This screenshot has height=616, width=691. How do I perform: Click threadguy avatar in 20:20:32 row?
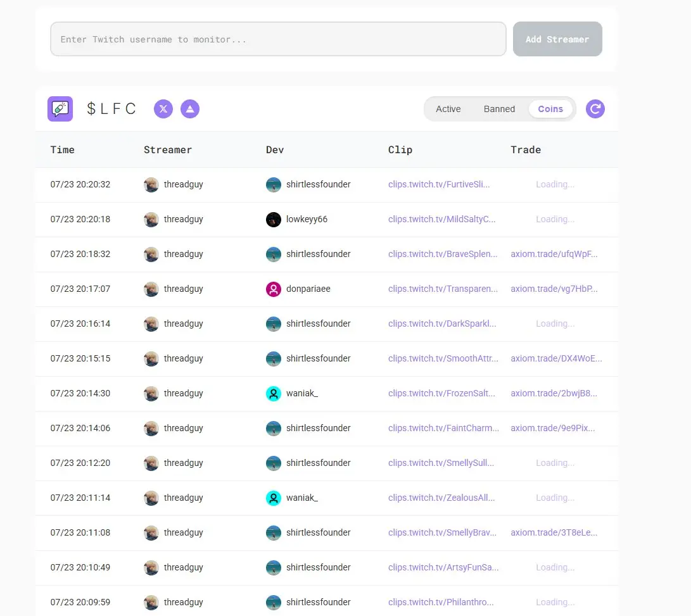(151, 185)
